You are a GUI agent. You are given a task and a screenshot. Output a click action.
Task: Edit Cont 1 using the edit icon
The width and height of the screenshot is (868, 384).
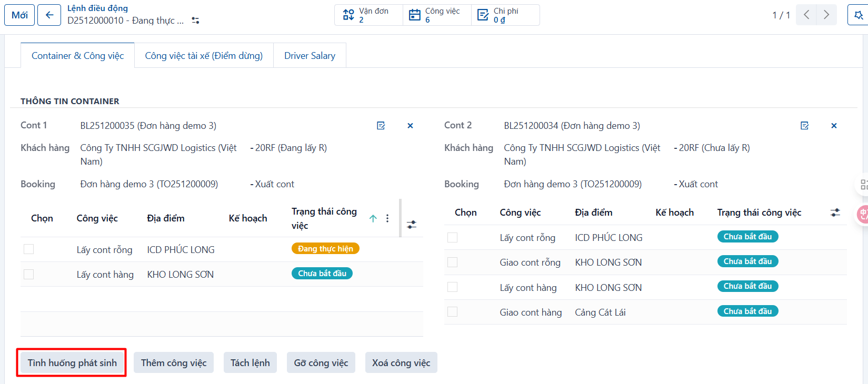(x=381, y=126)
